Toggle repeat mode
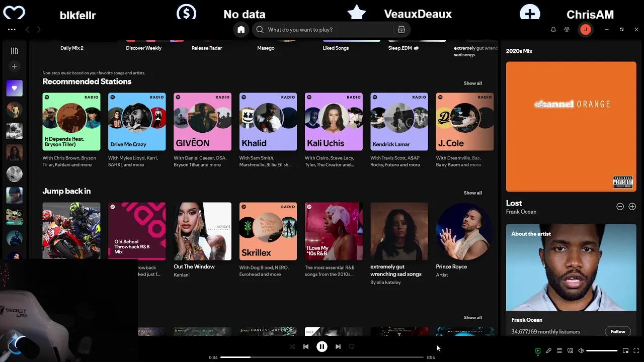This screenshot has height=362, width=644. point(352,346)
